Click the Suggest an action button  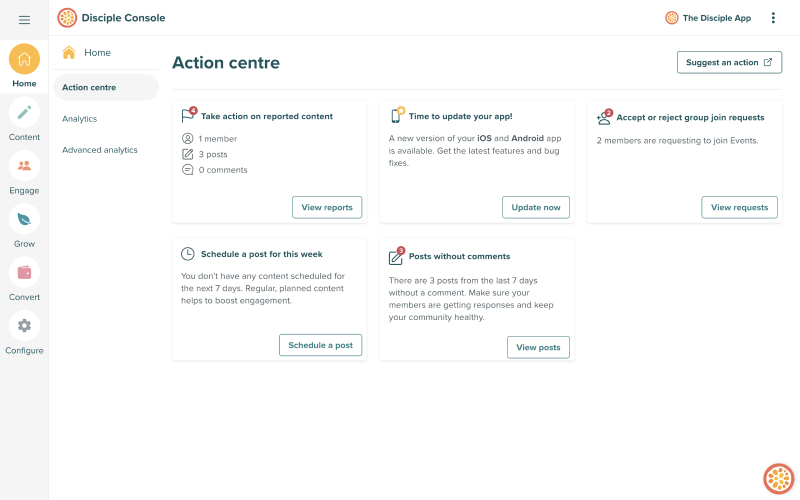point(729,62)
